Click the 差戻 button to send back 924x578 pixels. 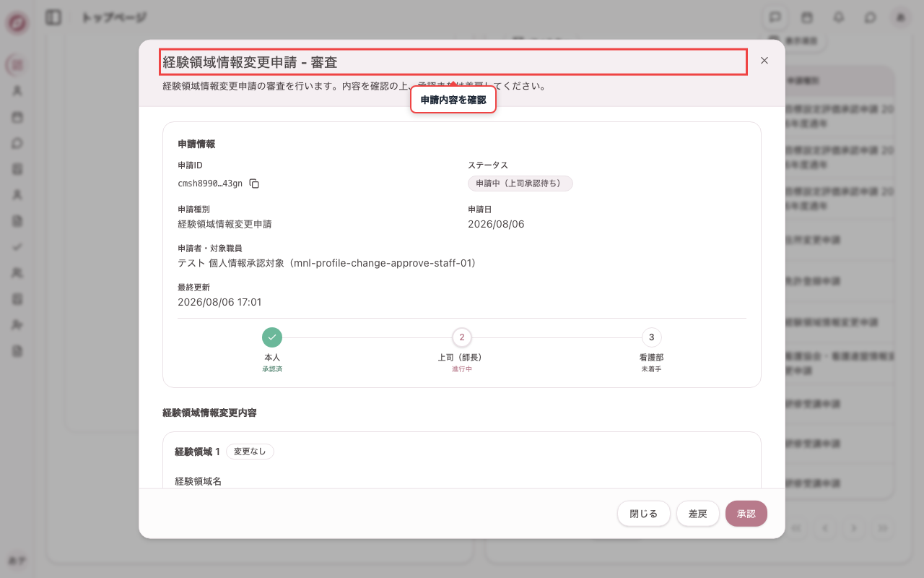pos(698,514)
